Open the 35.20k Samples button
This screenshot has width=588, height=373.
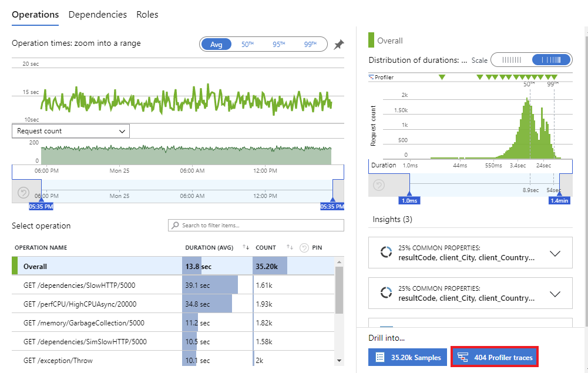coord(408,357)
